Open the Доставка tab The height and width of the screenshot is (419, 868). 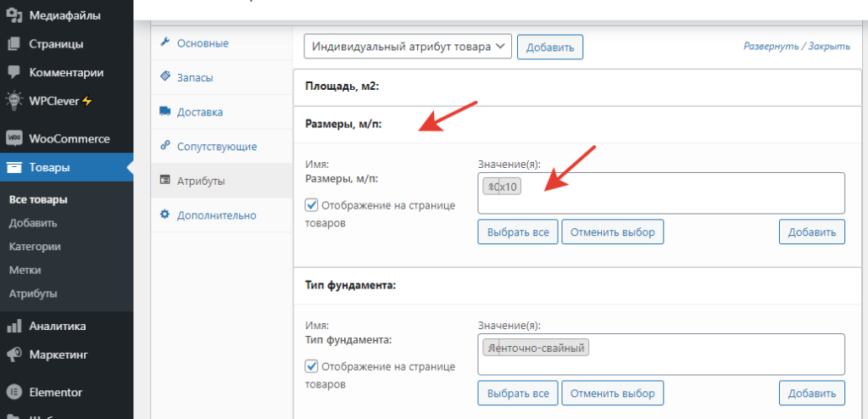point(200,111)
